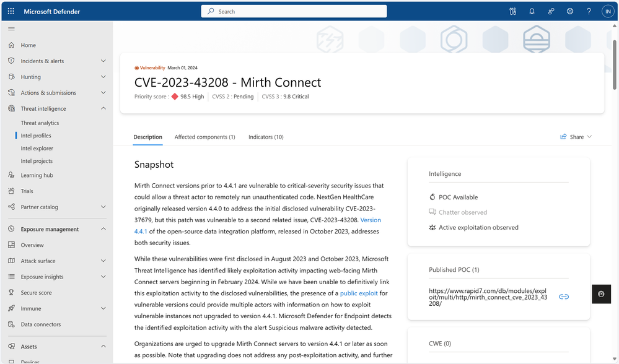Click the Home house icon

(x=11, y=45)
